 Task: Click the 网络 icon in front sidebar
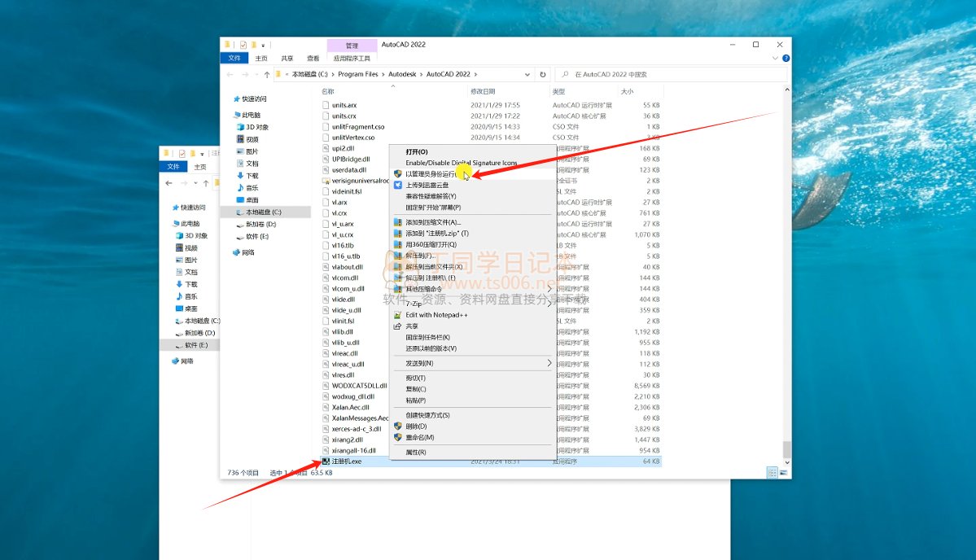237,252
